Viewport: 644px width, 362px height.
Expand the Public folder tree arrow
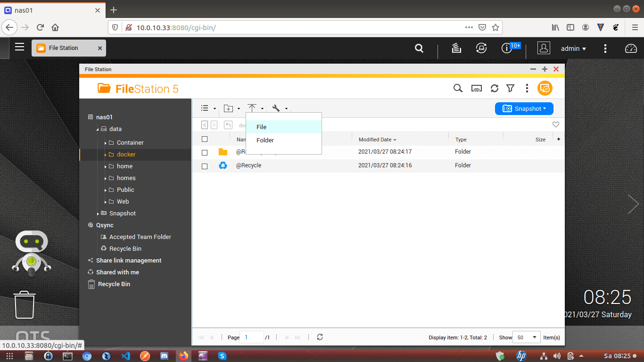(106, 190)
